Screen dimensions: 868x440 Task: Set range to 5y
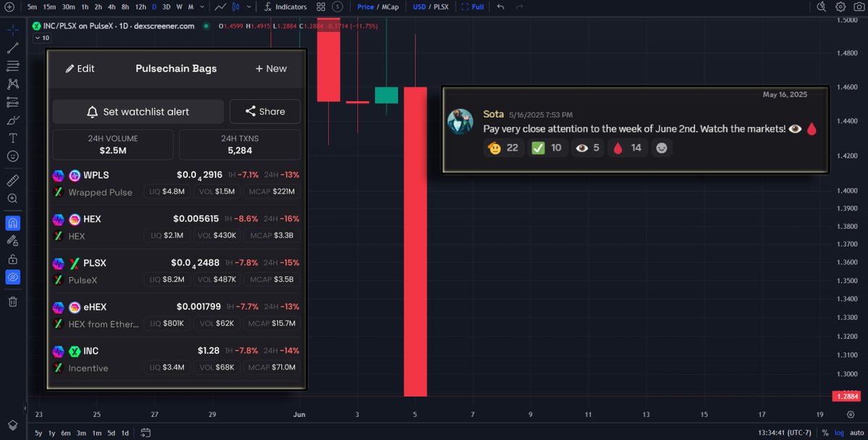tap(38, 433)
